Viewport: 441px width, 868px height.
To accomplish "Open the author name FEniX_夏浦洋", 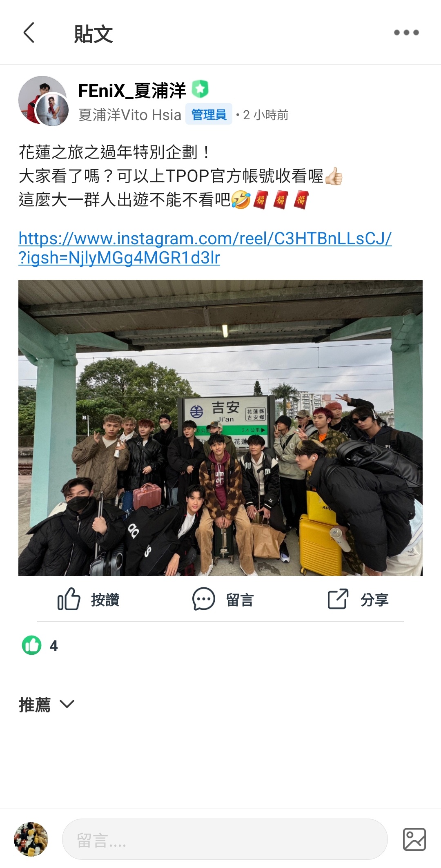I will pos(132,91).
